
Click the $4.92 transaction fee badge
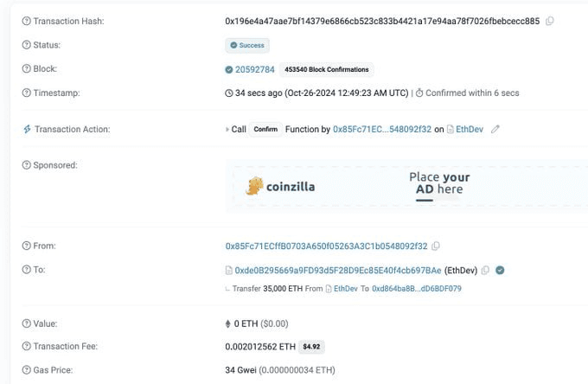tap(311, 347)
